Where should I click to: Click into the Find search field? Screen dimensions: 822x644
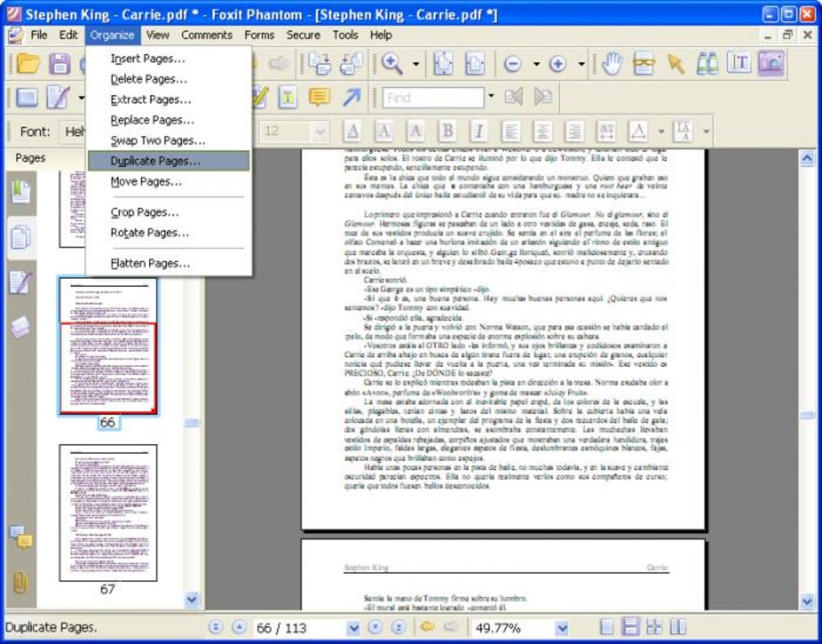click(433, 98)
